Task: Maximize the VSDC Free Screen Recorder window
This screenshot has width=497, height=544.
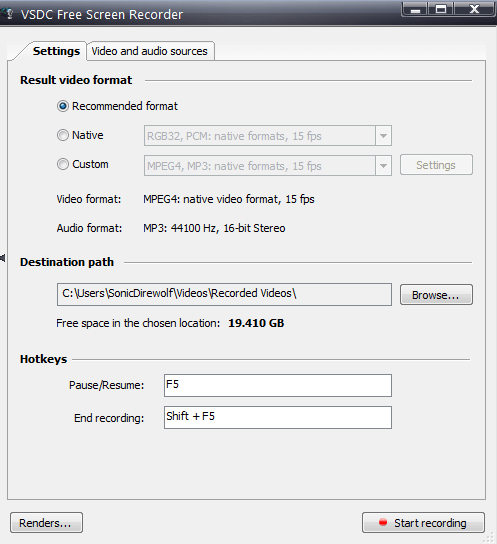Action: (x=441, y=9)
